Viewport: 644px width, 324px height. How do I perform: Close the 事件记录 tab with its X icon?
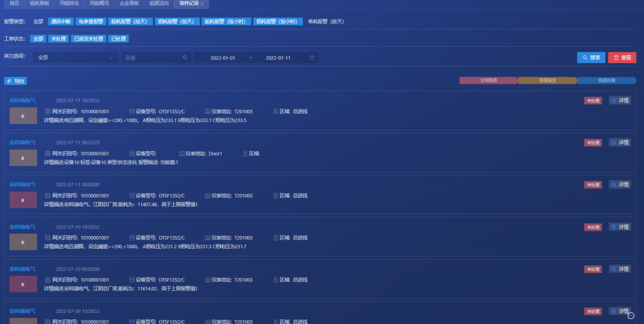pyautogui.click(x=202, y=4)
